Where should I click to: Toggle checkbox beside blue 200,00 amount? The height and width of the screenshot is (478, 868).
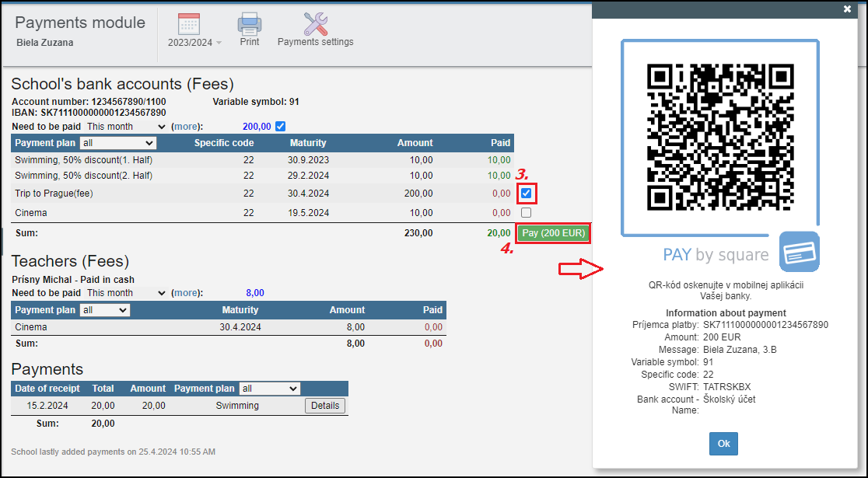click(281, 127)
